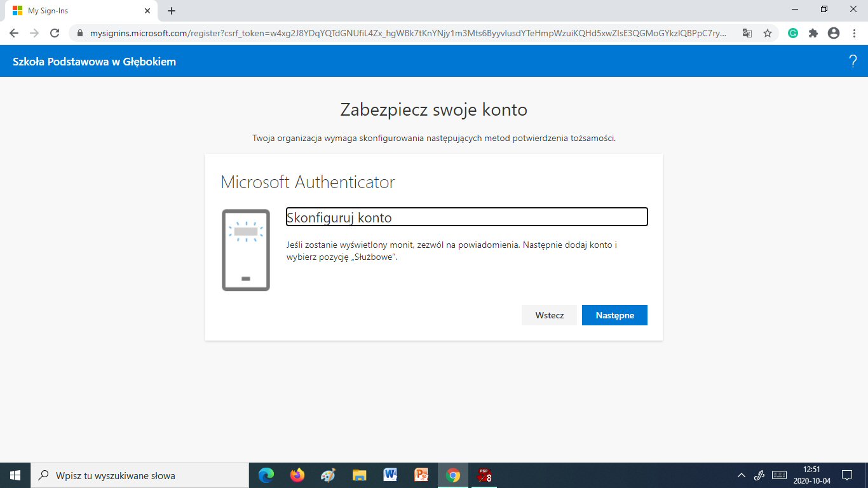This screenshot has height=488, width=868.
Task: Open a new tab with plus button
Action: coord(172,11)
